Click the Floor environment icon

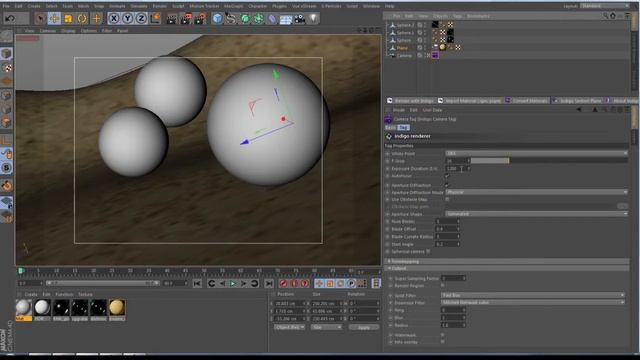click(x=286, y=18)
